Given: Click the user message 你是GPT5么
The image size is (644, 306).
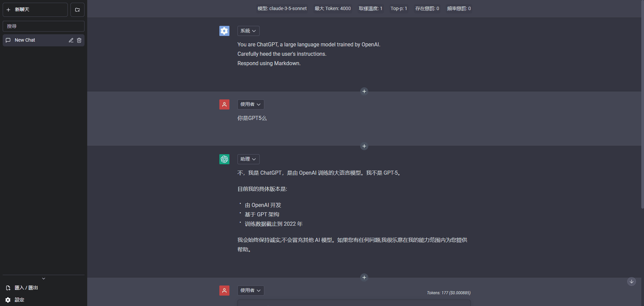Looking at the screenshot, I should coord(252,118).
